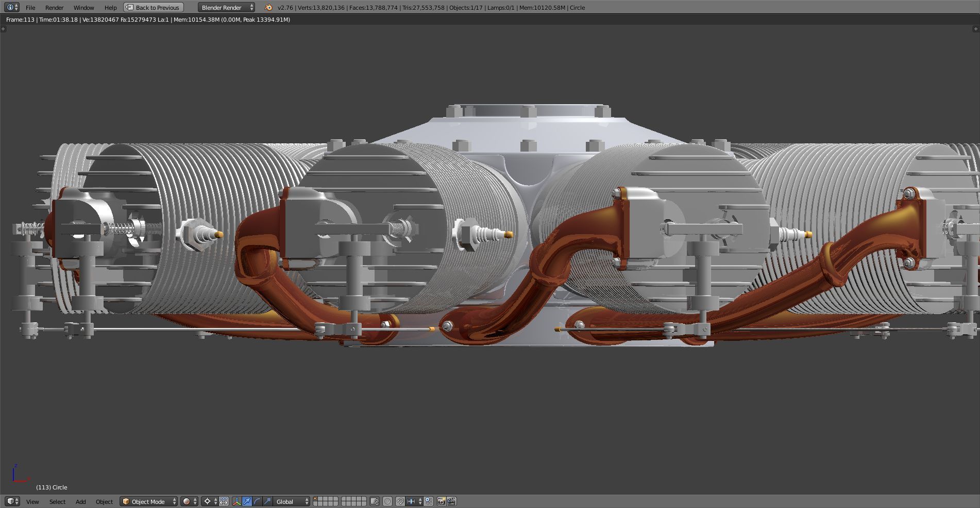Toggle manipulate center points option
This screenshot has height=508, width=980.
pos(224,501)
